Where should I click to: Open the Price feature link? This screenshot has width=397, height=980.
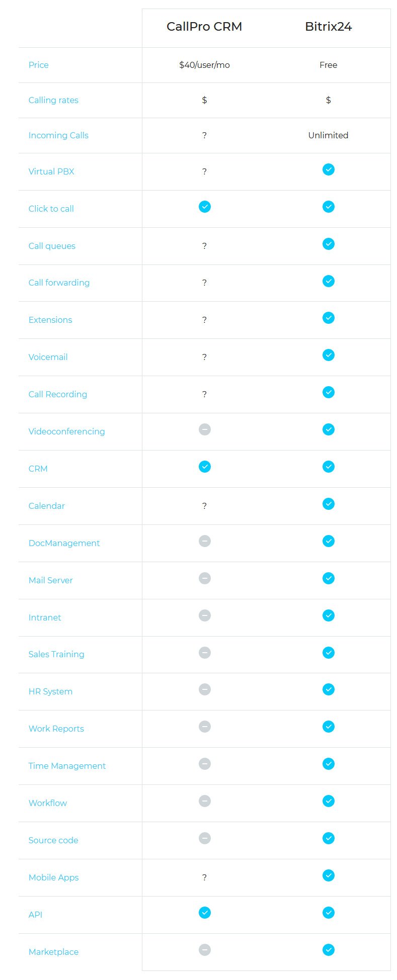[x=38, y=65]
